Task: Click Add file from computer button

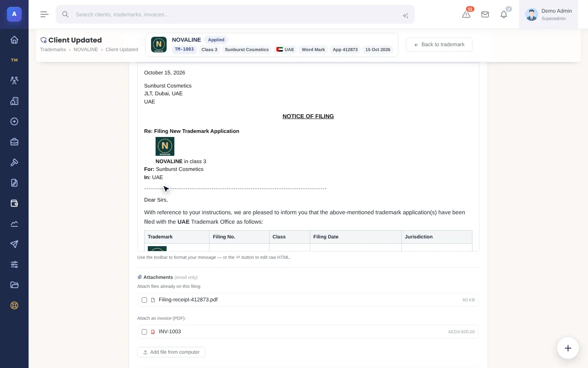Action: tap(171, 352)
